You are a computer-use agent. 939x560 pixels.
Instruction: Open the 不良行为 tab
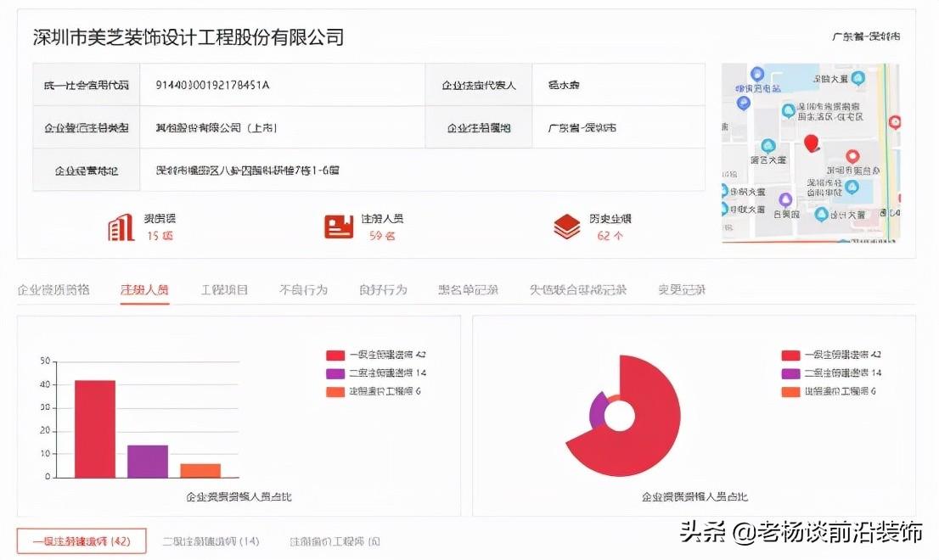point(304,290)
